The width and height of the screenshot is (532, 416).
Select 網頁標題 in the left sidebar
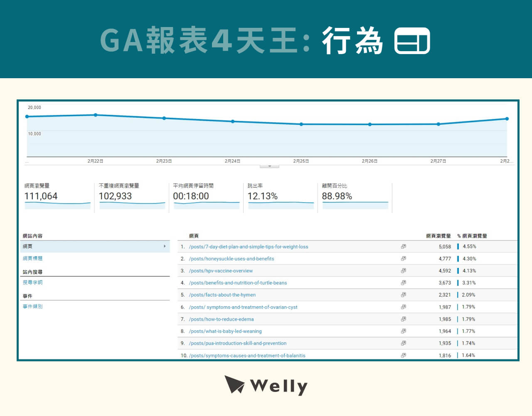33,258
